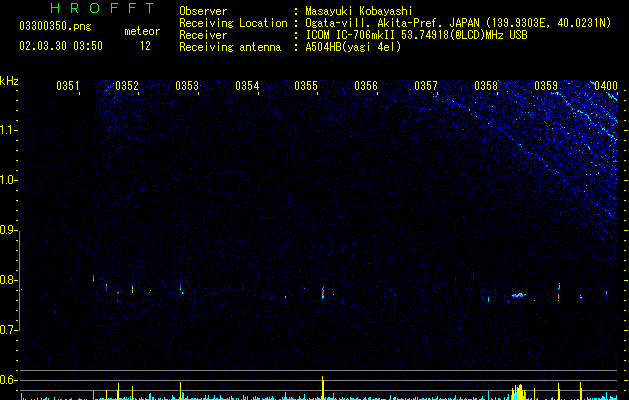Click the 0.7 kHz axis label
The width and height of the screenshot is (629, 400).
(8, 330)
